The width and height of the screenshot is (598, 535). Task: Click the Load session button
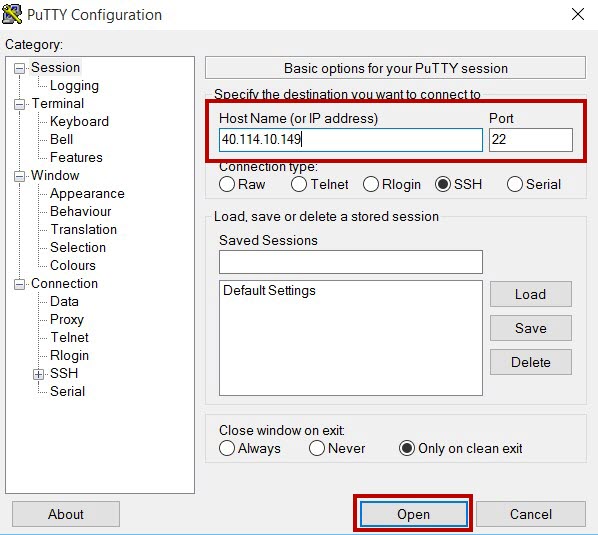point(530,294)
